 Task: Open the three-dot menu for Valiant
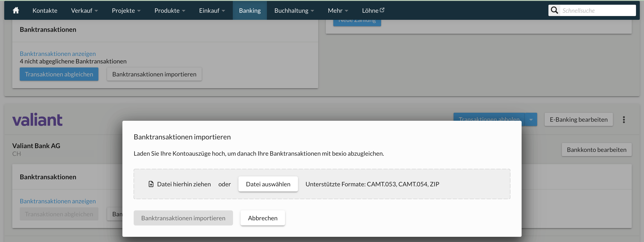pos(624,120)
